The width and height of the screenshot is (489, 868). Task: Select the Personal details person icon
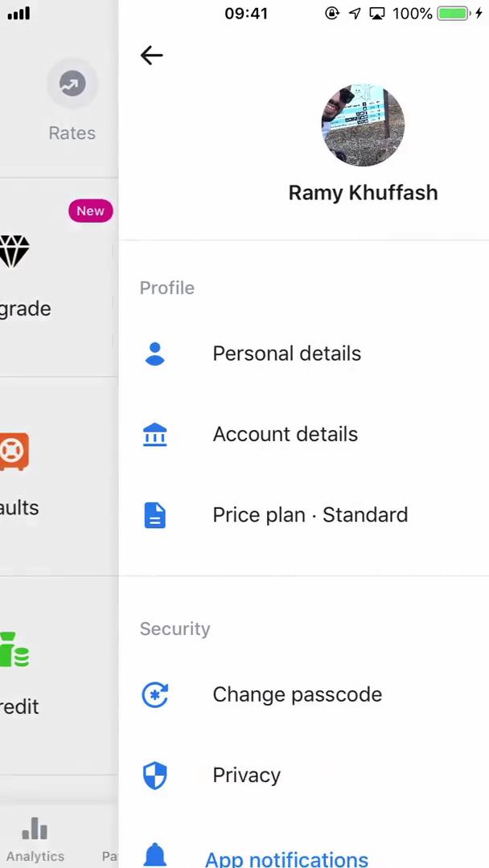click(154, 354)
